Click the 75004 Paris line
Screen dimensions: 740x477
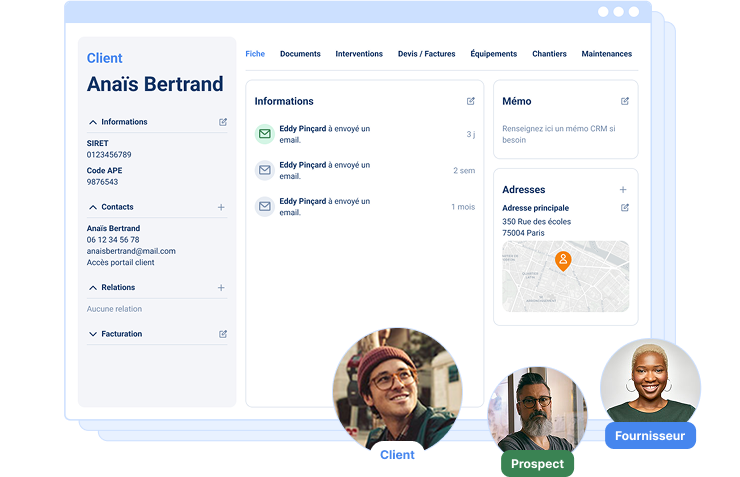point(523,233)
